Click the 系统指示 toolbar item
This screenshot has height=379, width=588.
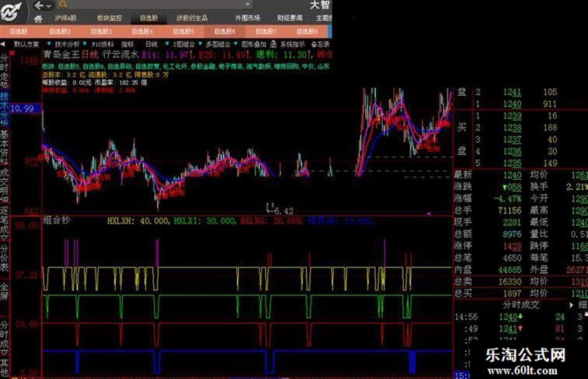coord(292,44)
